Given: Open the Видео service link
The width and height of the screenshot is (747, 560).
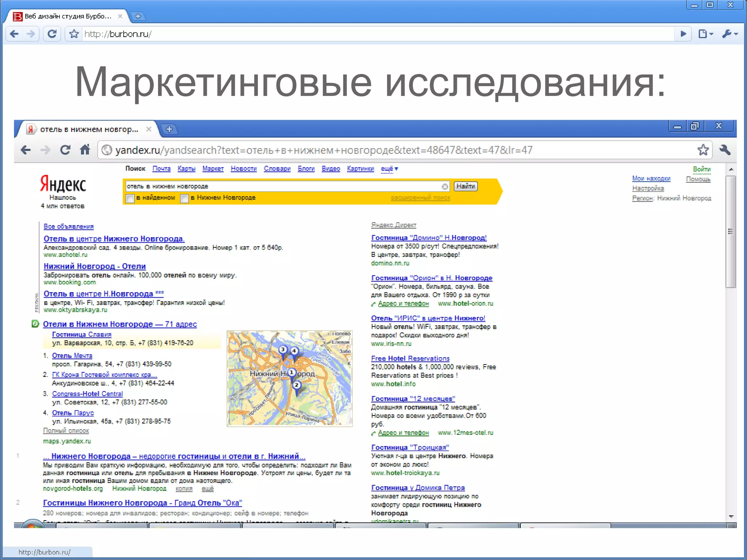Looking at the screenshot, I should pyautogui.click(x=331, y=169).
